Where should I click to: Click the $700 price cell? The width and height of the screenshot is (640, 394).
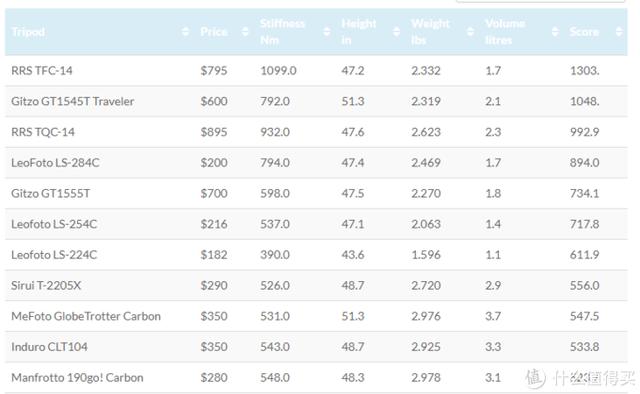pyautogui.click(x=214, y=193)
